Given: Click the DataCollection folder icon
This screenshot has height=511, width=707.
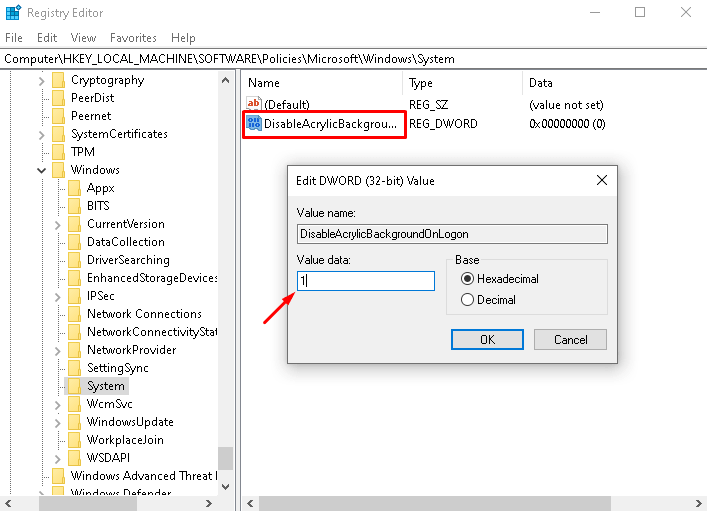Looking at the screenshot, I should tap(74, 242).
